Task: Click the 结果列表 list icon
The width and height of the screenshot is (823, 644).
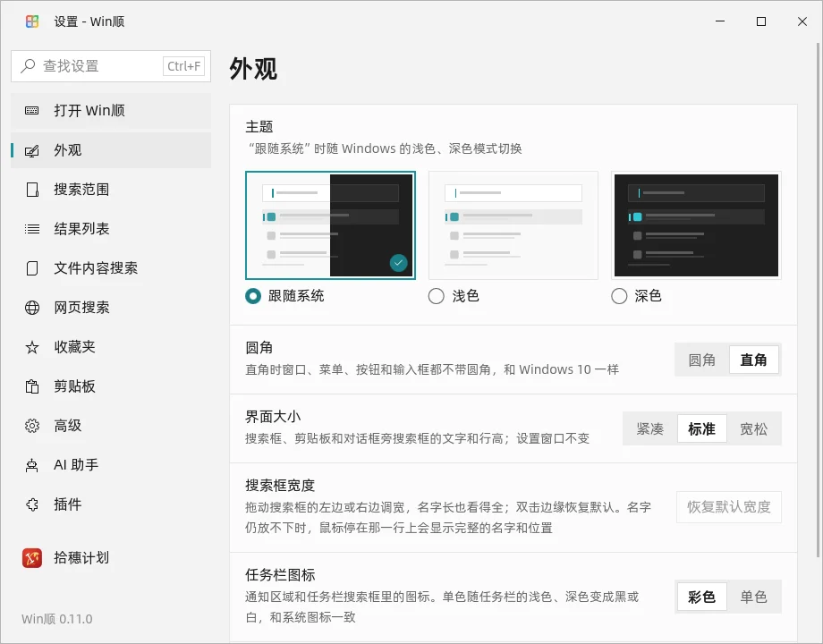Action: coord(32,229)
